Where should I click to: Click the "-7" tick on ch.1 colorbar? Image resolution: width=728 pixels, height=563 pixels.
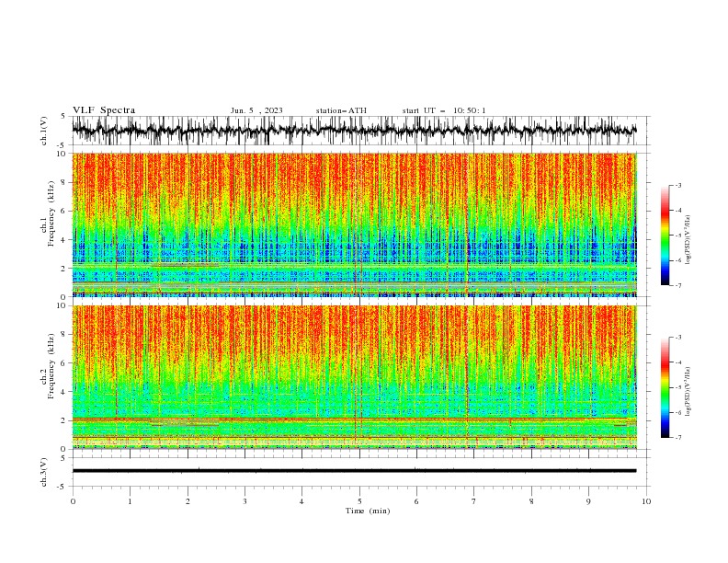[x=677, y=285]
